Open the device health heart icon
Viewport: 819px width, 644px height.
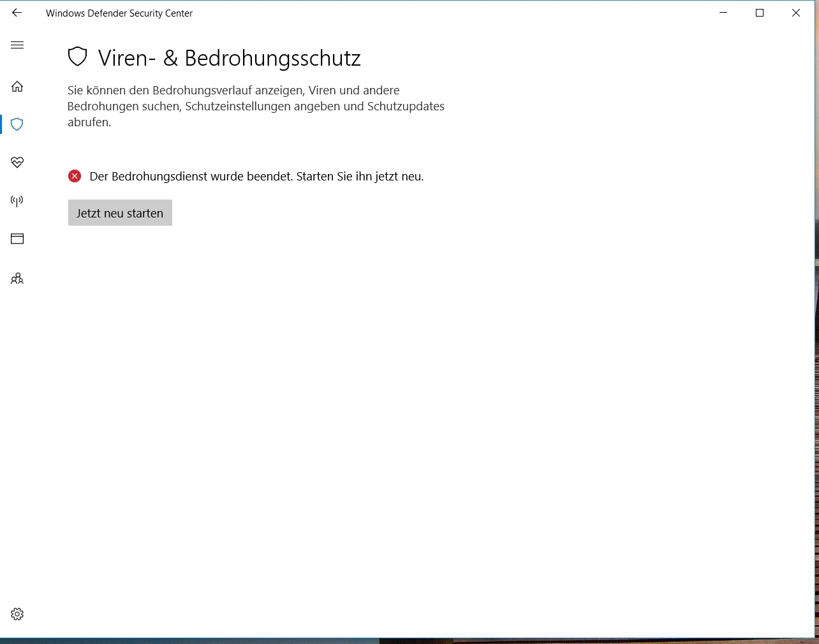[x=17, y=163]
